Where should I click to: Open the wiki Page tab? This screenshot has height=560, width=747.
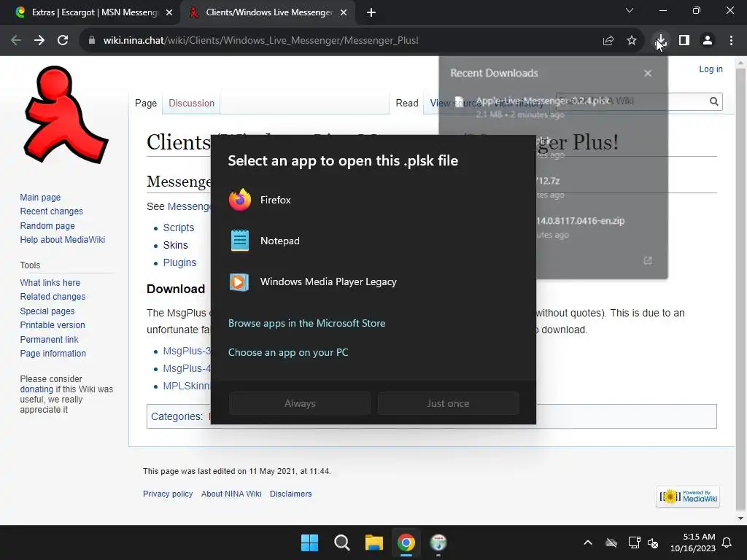(x=146, y=104)
